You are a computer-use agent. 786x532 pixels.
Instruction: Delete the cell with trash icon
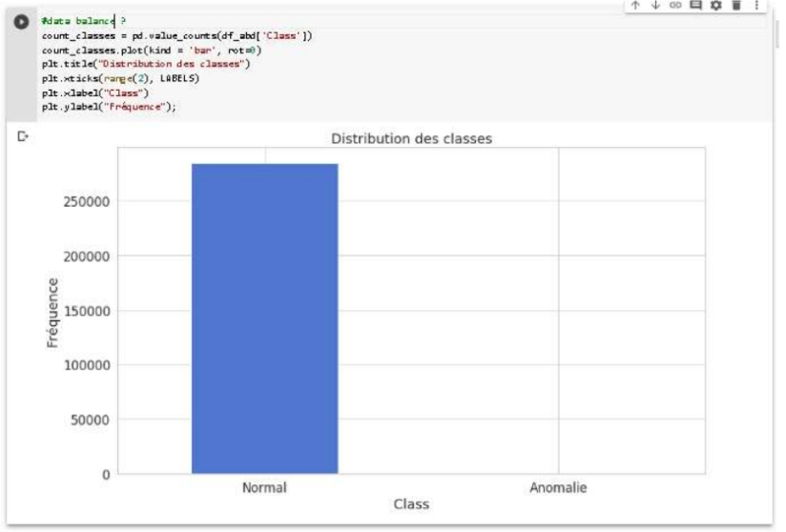[735, 6]
